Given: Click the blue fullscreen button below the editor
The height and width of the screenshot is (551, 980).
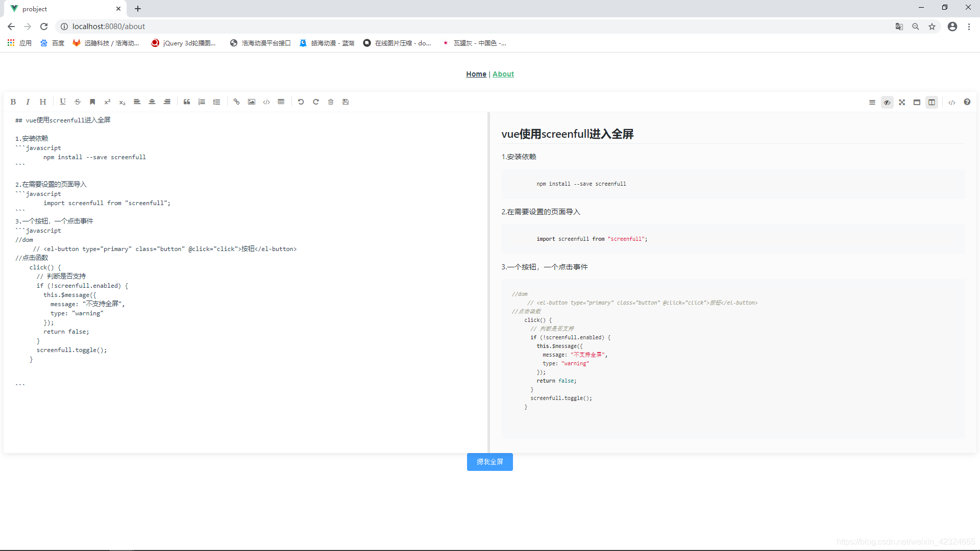Looking at the screenshot, I should pos(490,462).
